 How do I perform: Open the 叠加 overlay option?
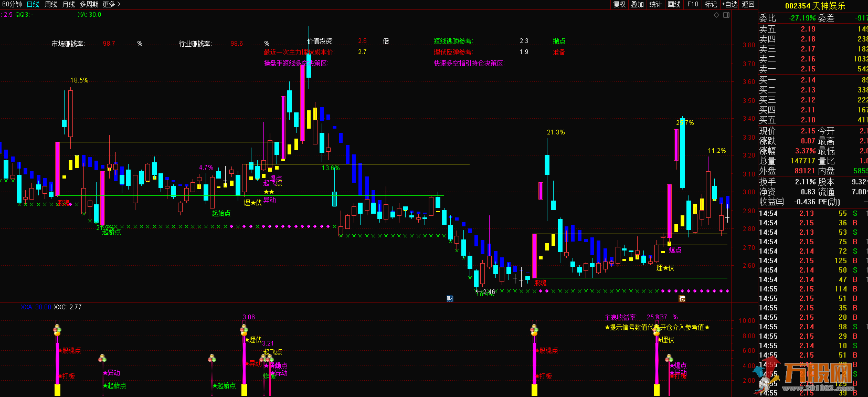pos(638,4)
